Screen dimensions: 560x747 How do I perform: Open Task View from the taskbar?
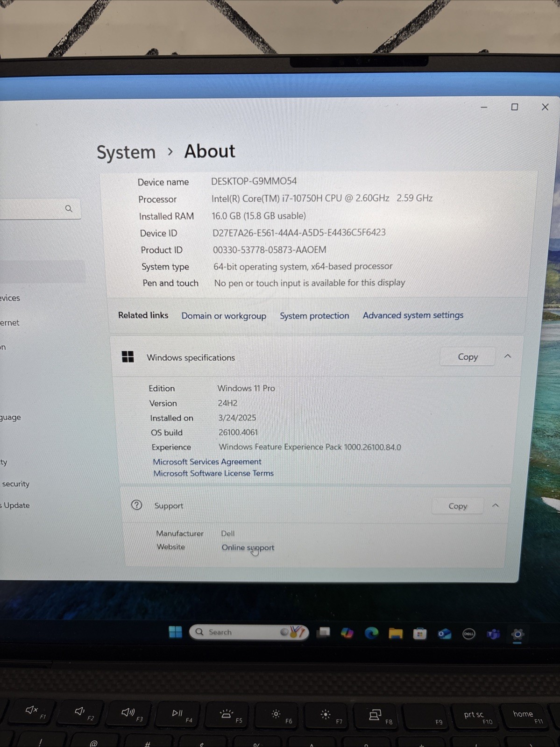pyautogui.click(x=323, y=633)
